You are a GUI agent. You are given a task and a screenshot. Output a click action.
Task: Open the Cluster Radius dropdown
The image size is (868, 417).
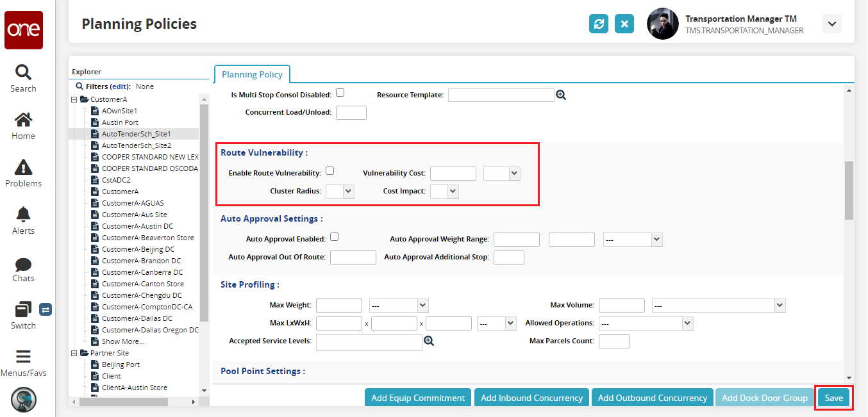340,191
